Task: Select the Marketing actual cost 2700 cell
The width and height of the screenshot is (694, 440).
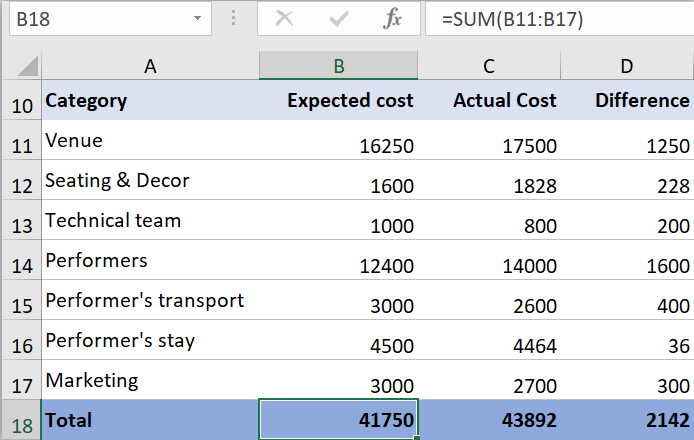Action: (x=489, y=381)
